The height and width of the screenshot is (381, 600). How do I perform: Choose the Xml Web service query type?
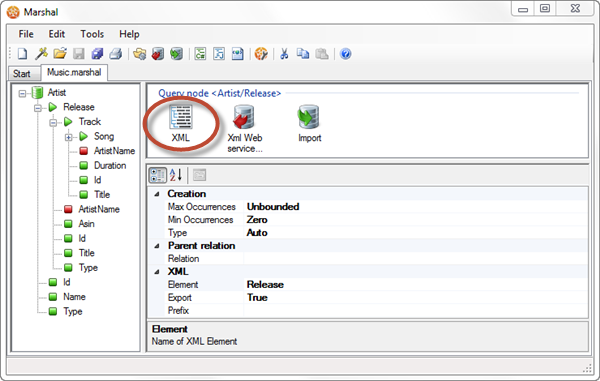click(245, 129)
